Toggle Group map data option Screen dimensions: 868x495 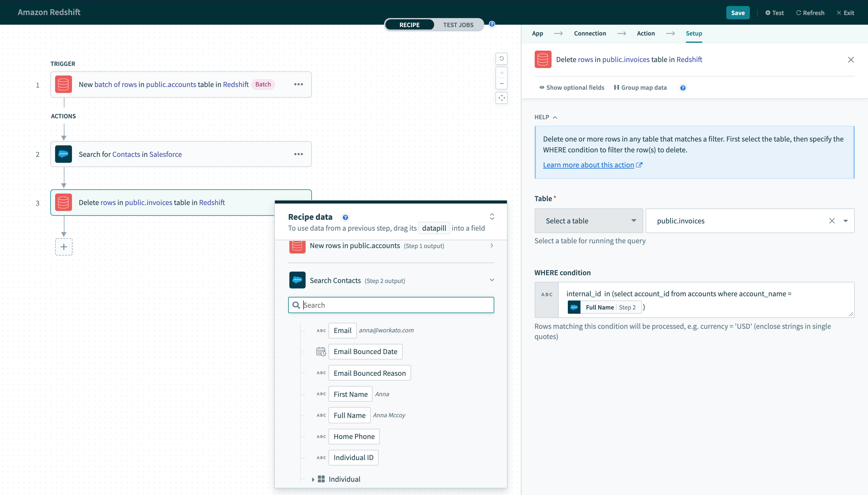coord(640,87)
